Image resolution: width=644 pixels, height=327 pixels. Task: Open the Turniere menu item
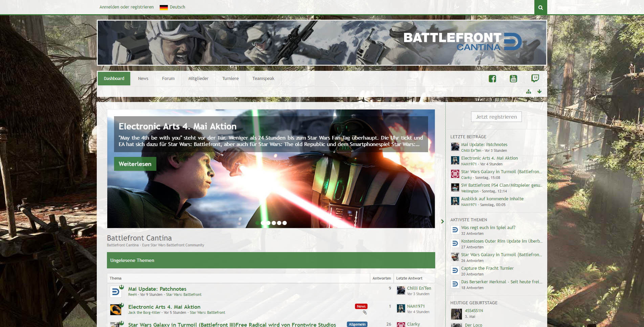[x=230, y=79]
